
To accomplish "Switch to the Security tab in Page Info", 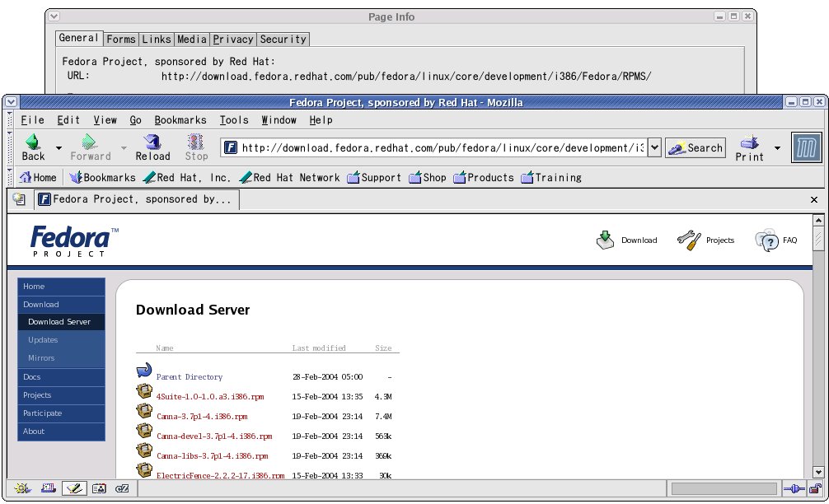I will (x=283, y=39).
